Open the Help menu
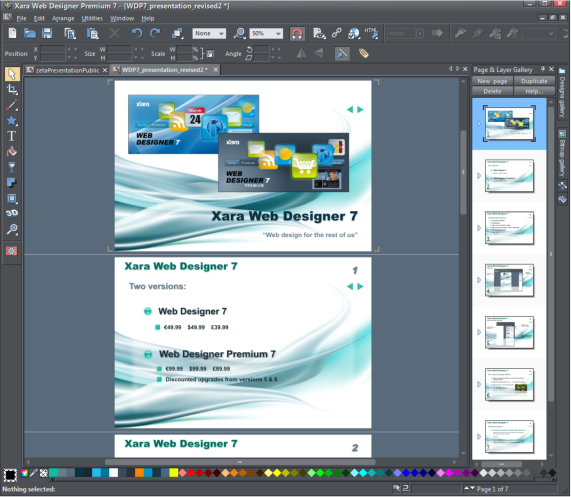This screenshot has height=497, width=571. click(x=147, y=18)
